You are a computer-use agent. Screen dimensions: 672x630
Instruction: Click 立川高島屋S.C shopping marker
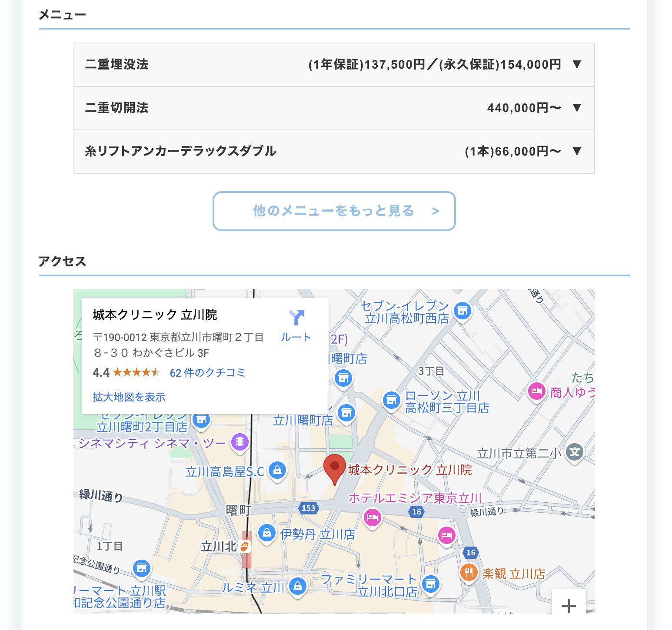pos(277,470)
